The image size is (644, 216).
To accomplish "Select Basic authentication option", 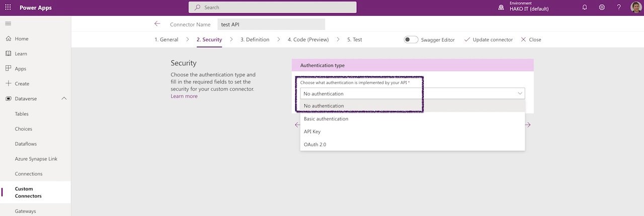I will pyautogui.click(x=413, y=119).
